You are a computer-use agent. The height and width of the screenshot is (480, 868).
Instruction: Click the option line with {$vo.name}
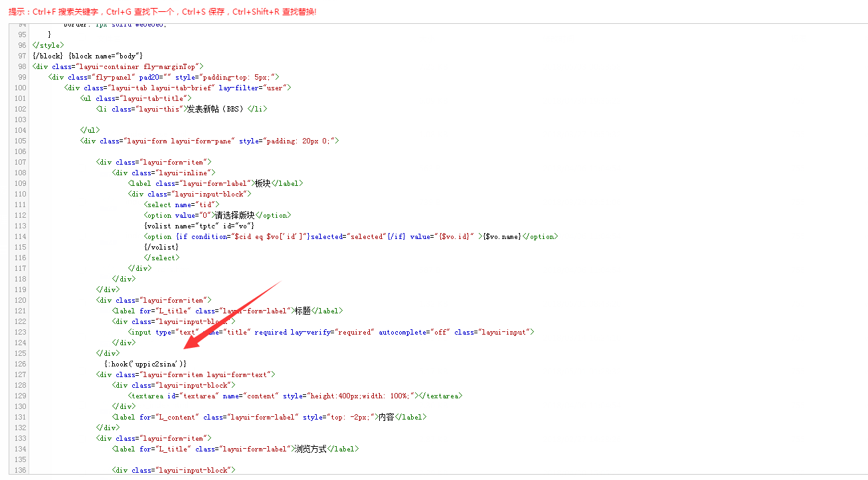(x=351, y=236)
